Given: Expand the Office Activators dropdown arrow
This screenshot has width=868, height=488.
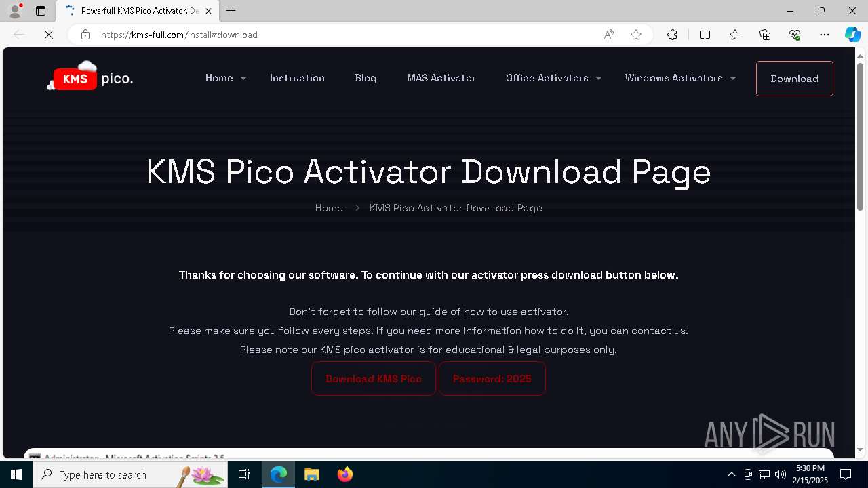Looking at the screenshot, I should 599,79.
